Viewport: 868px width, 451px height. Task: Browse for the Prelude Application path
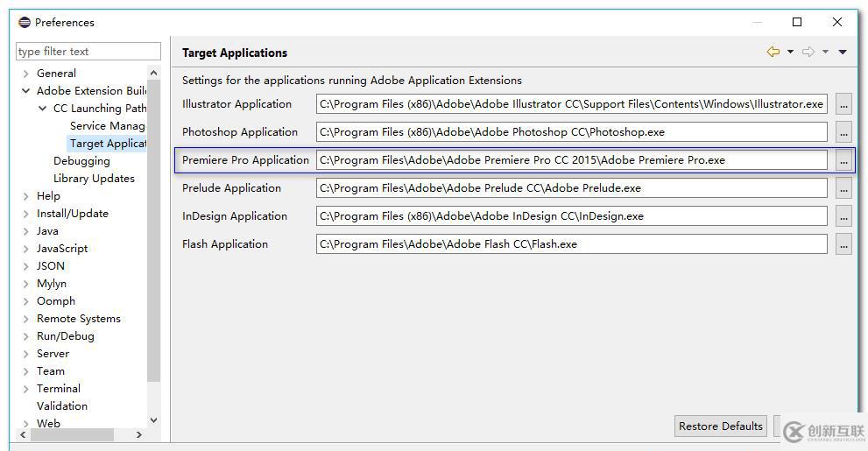843,188
